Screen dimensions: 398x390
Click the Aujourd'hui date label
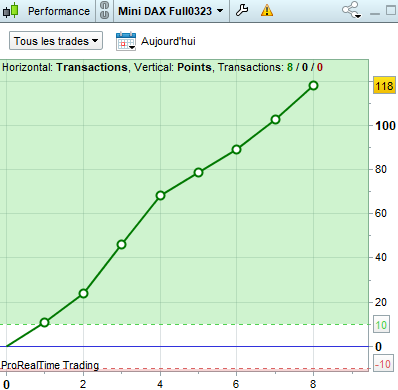tap(168, 41)
